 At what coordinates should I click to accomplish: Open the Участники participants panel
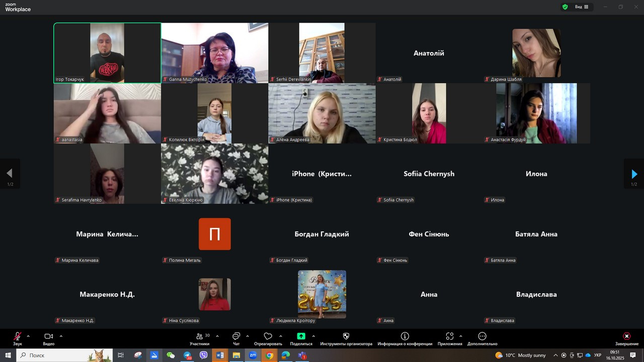tap(200, 338)
